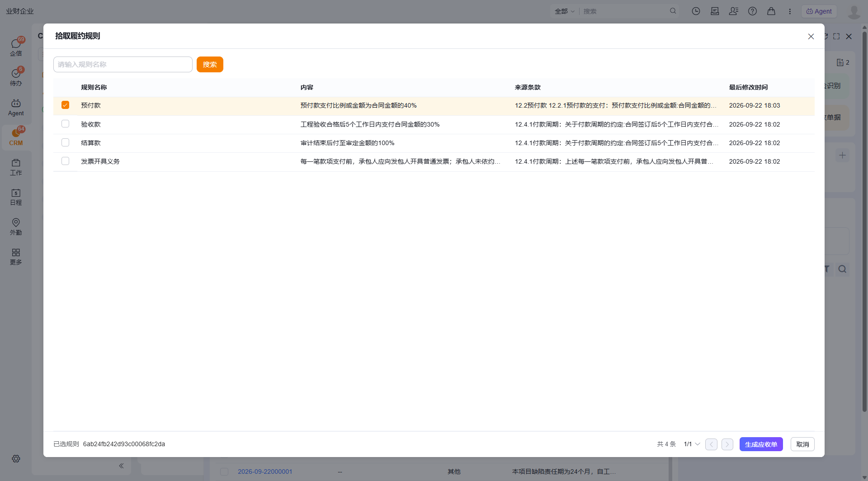Click the 验收款 content cell about 30%

tap(370, 124)
